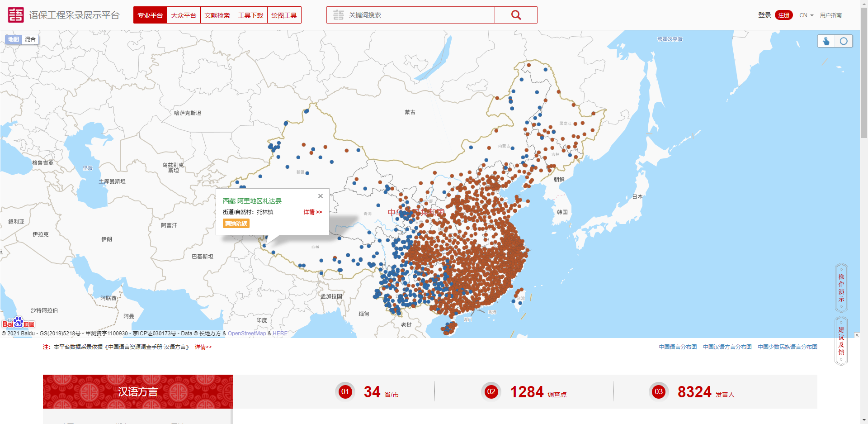
Task: Click the 注册 register button
Action: pyautogui.click(x=784, y=15)
